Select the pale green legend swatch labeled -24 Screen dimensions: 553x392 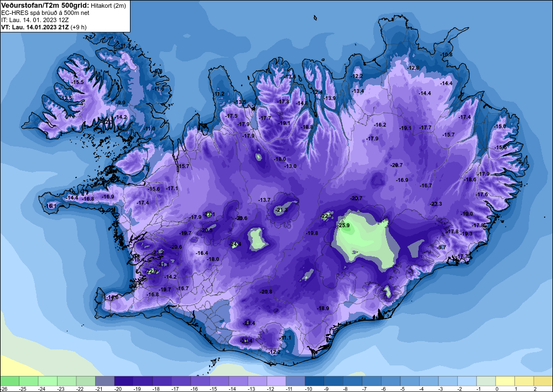coord(48,381)
